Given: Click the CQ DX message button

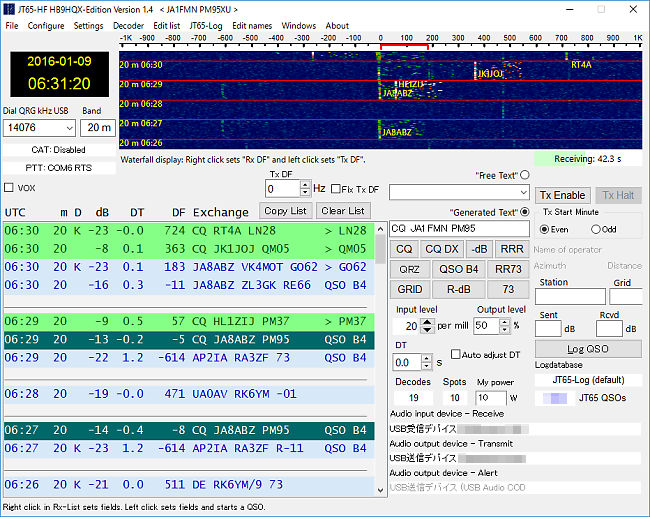Looking at the screenshot, I should pos(442,249).
